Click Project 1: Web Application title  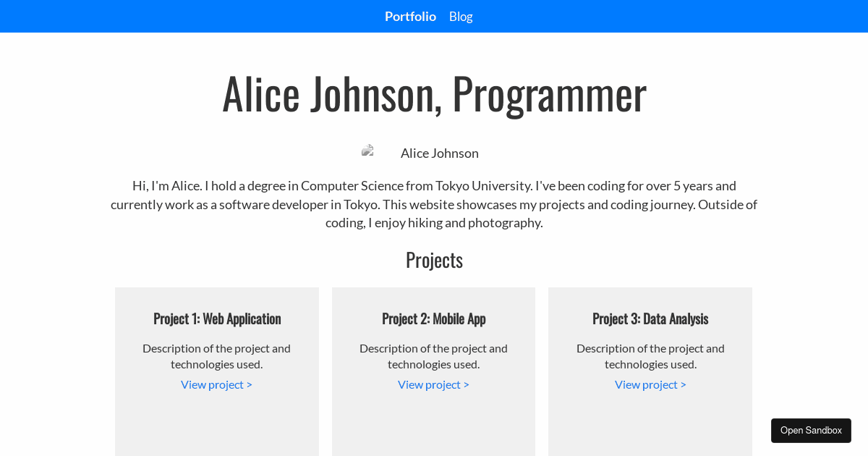216,318
